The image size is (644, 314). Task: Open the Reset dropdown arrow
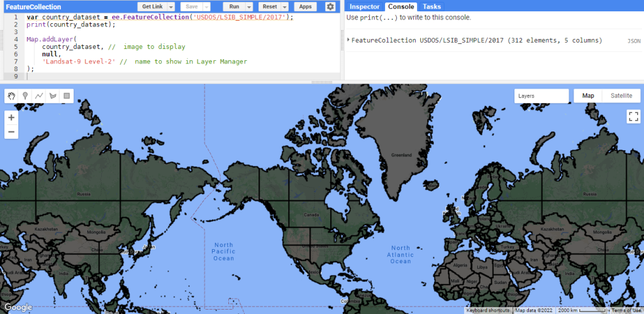tap(285, 7)
